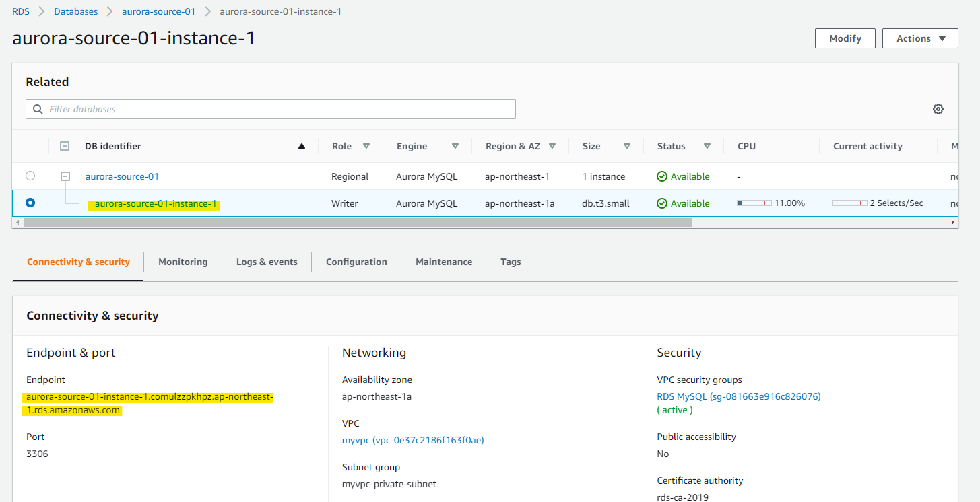
Task: Click the rds-ca-2019 certificate authority value
Action: [x=683, y=497]
